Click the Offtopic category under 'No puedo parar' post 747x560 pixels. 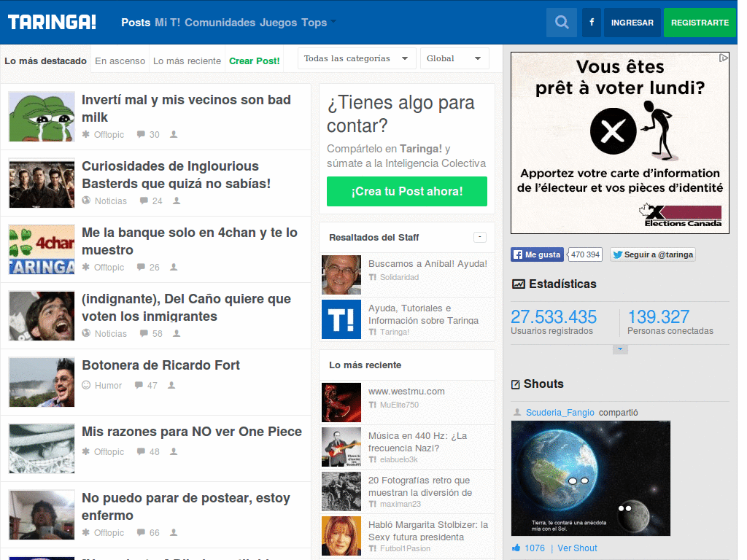click(109, 532)
